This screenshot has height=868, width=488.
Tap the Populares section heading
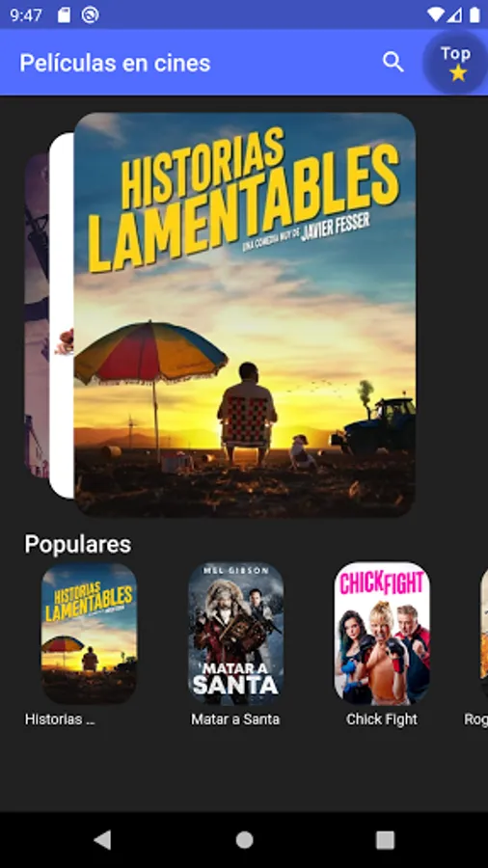(x=78, y=544)
